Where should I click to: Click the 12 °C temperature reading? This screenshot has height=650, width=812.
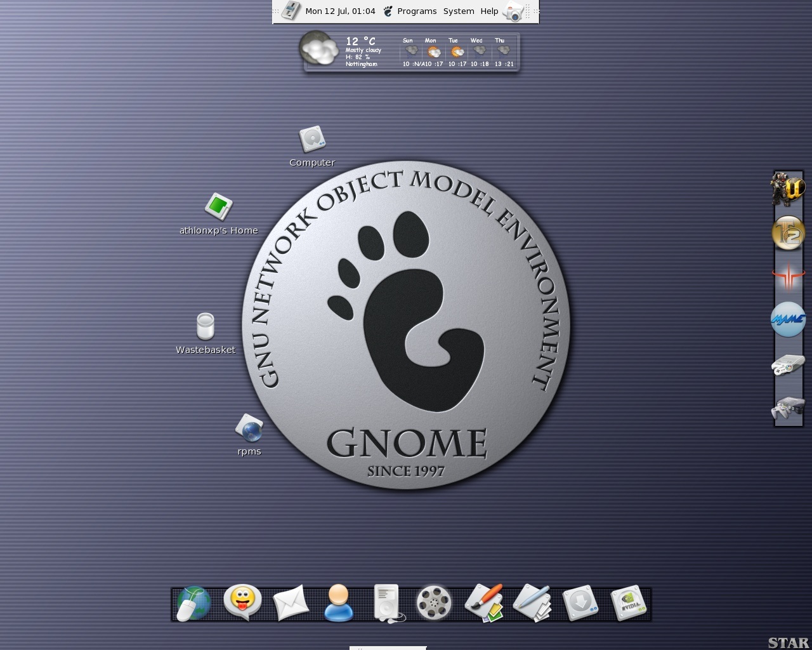click(360, 41)
